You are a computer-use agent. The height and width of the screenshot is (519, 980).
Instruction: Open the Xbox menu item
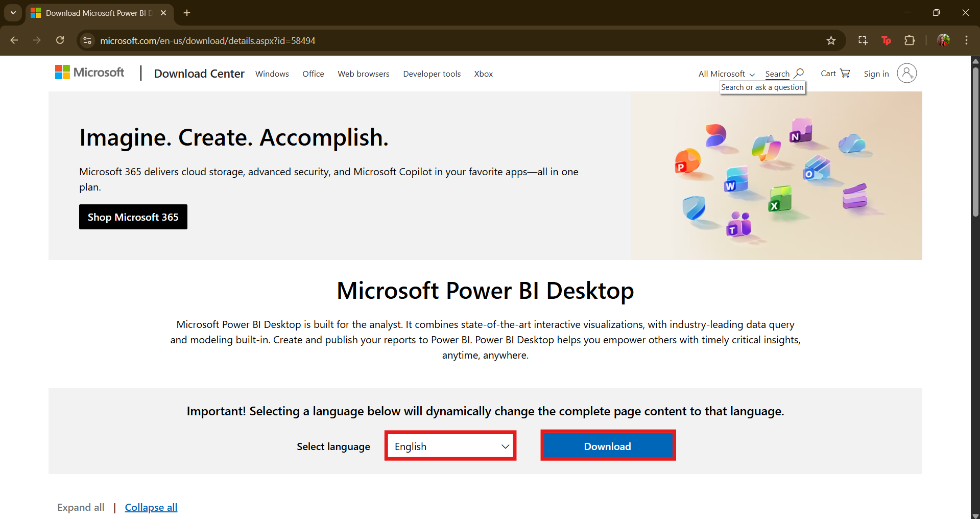pos(483,74)
